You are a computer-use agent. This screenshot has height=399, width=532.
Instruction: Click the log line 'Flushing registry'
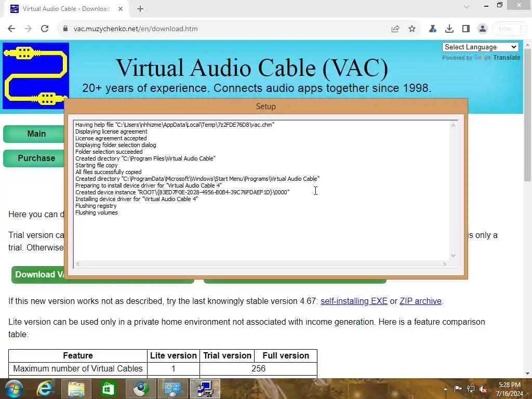(96, 206)
